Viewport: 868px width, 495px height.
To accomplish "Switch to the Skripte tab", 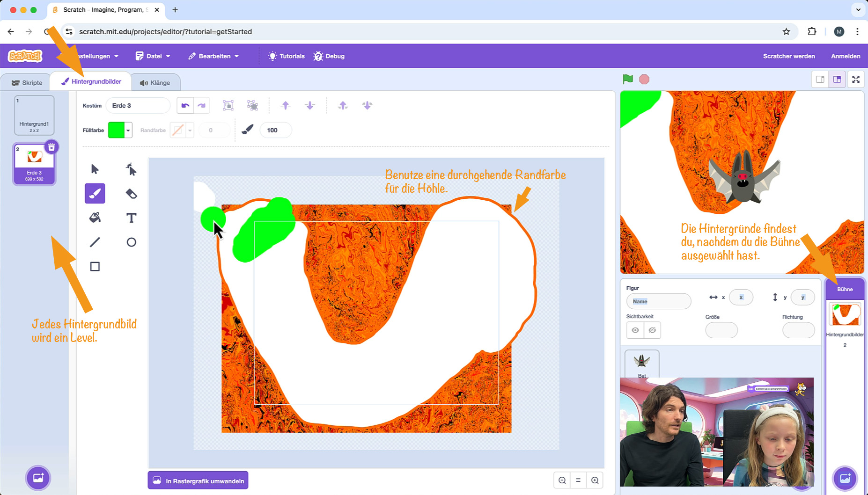I will pos(27,83).
